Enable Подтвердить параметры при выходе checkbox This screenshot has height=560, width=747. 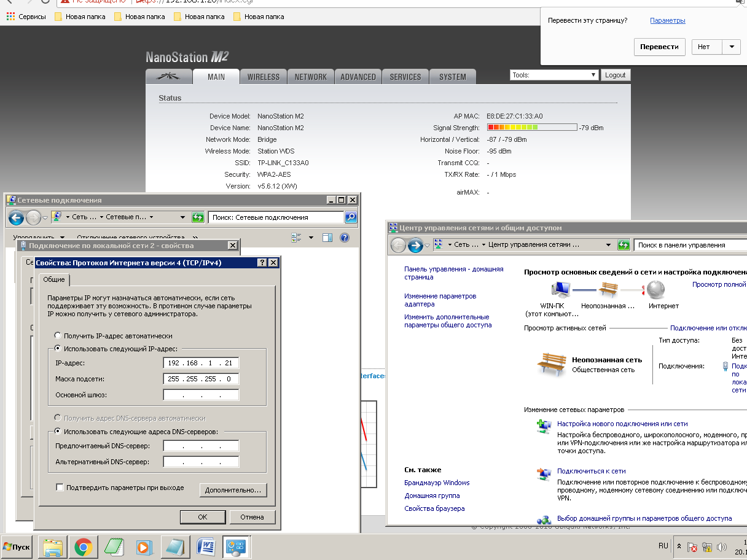click(60, 488)
